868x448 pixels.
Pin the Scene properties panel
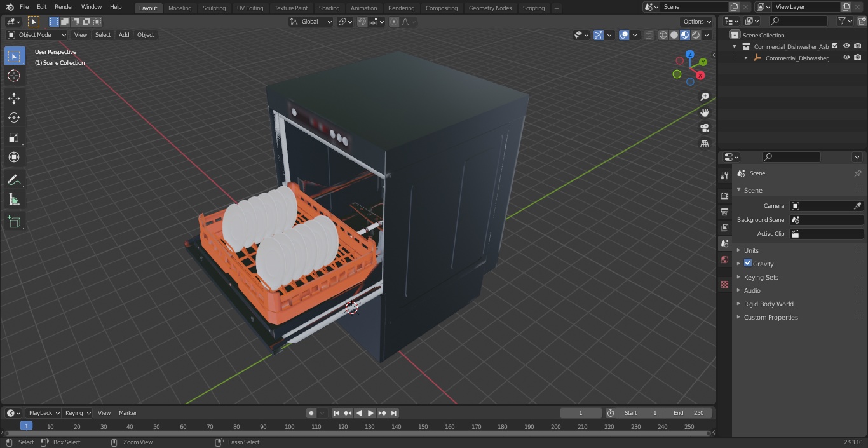click(857, 173)
